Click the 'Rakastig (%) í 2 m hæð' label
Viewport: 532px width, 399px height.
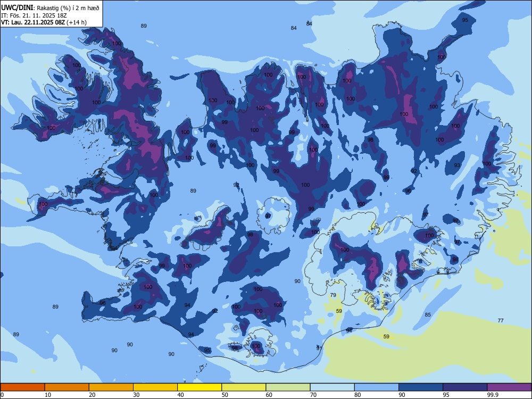(x=68, y=8)
